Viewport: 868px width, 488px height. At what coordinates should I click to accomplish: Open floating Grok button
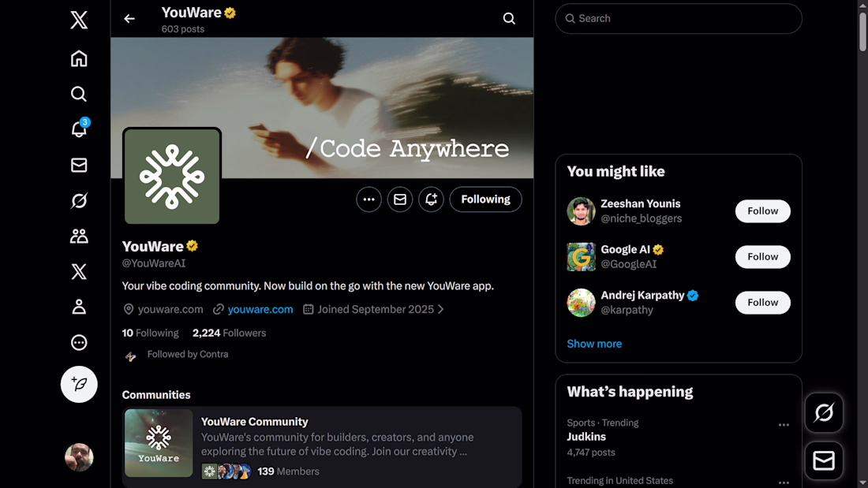[824, 413]
